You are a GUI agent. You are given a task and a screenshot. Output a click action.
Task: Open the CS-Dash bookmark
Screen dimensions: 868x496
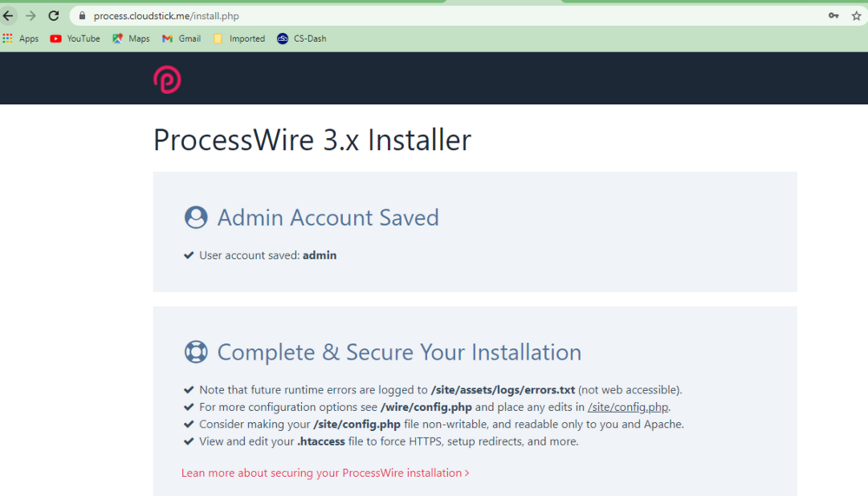pos(302,38)
